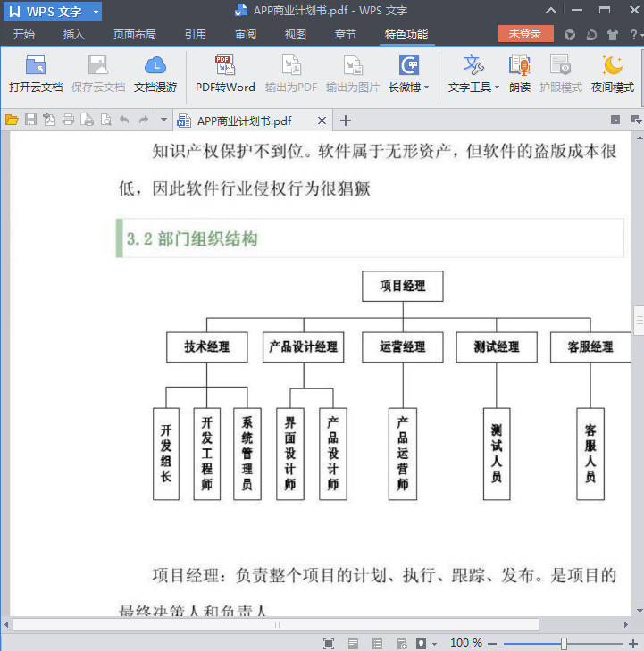Click the scroll down arrow of vertical scrollbar
Screen dimensions: 644x651
(640, 611)
